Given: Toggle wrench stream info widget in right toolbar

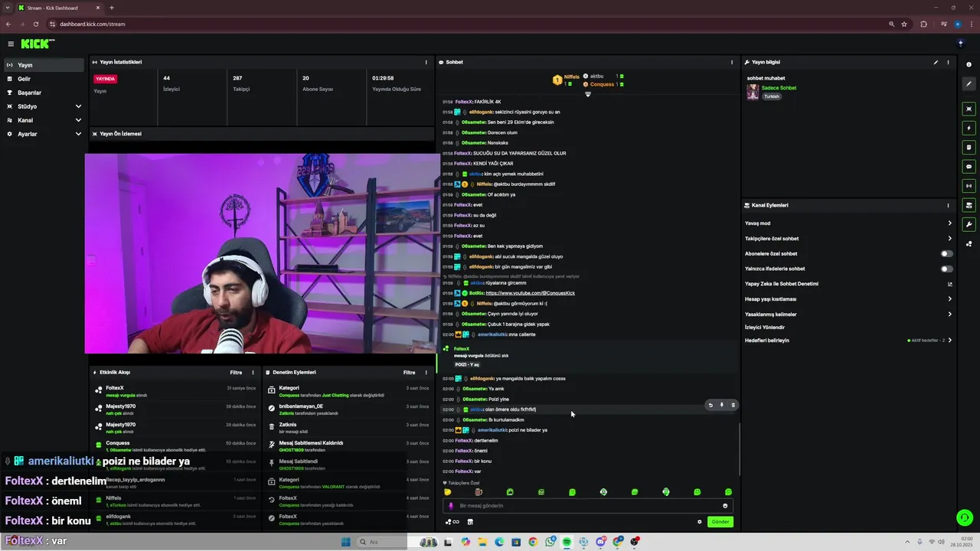Looking at the screenshot, I should 969,224.
